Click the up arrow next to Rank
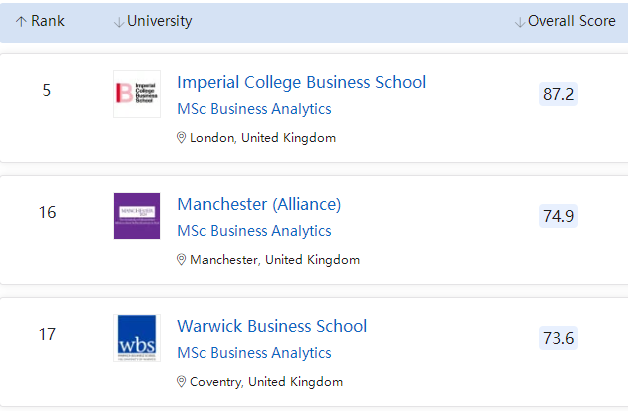This screenshot has width=628, height=411. pyautogui.click(x=21, y=22)
